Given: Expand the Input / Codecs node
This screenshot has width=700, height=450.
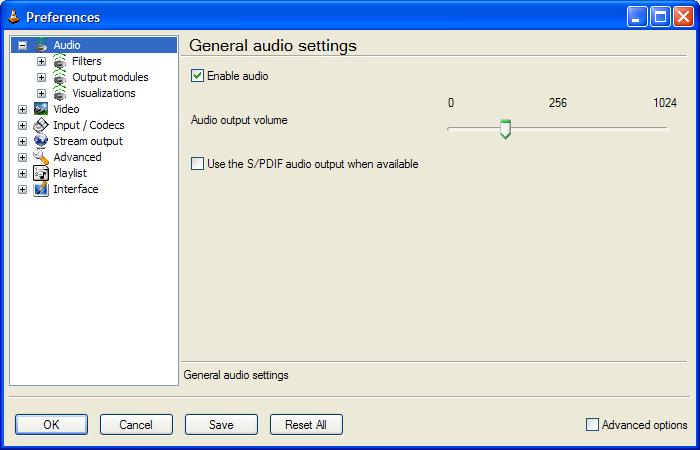Looking at the screenshot, I should click(x=22, y=125).
